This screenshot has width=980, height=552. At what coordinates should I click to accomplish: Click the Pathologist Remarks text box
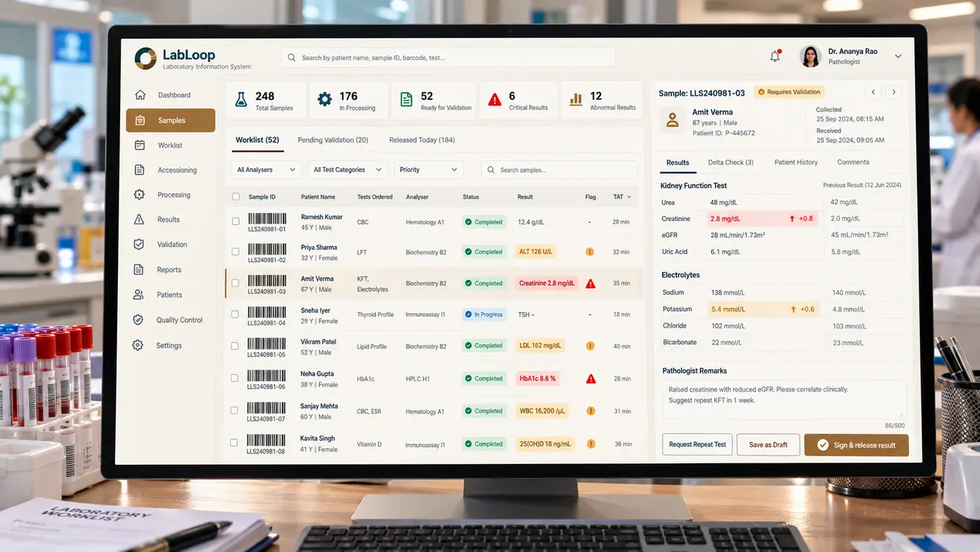point(784,400)
